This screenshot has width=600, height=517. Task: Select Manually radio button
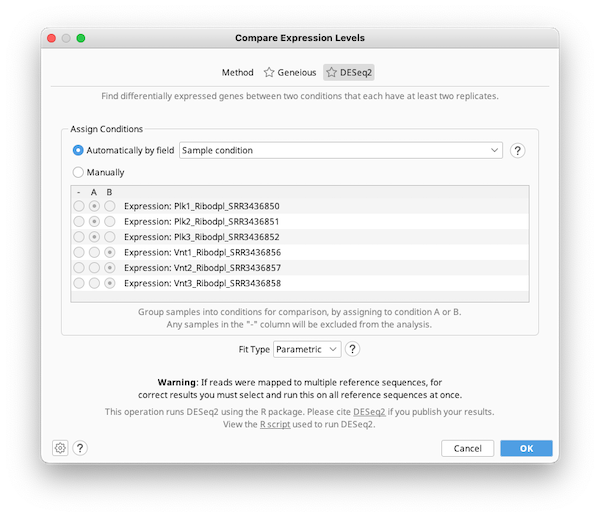click(78, 172)
